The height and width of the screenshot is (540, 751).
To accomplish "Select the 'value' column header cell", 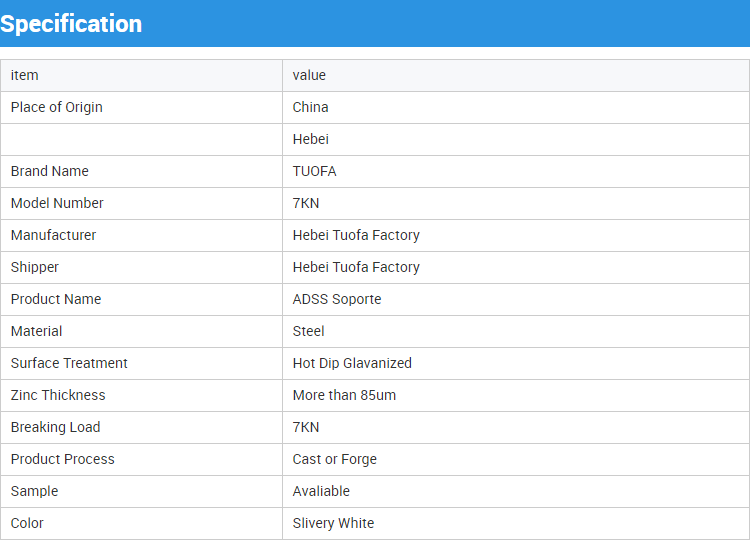I will click(x=516, y=75).
